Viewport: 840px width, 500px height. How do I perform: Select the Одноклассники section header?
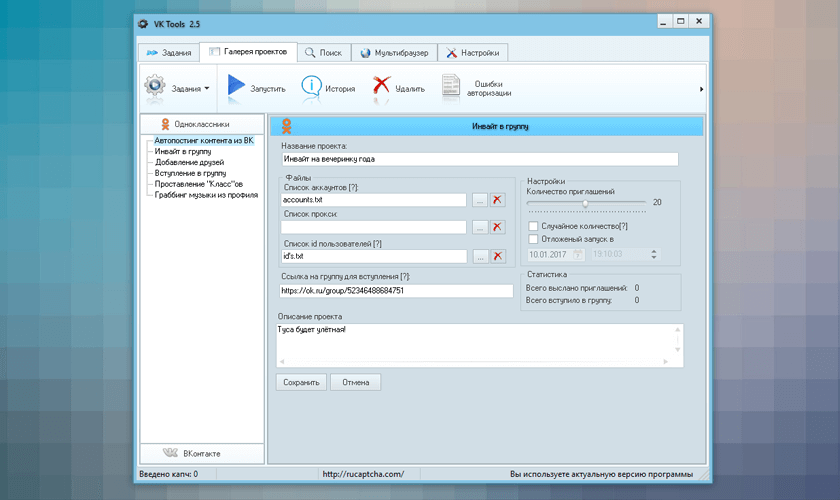click(202, 124)
